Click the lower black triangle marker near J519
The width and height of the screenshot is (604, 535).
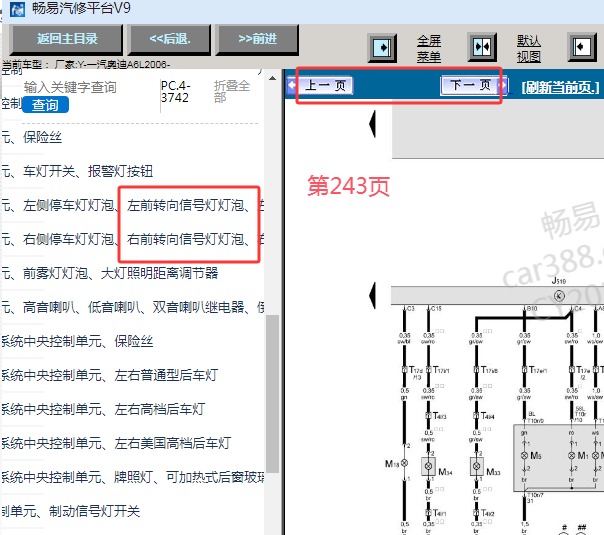tap(372, 295)
